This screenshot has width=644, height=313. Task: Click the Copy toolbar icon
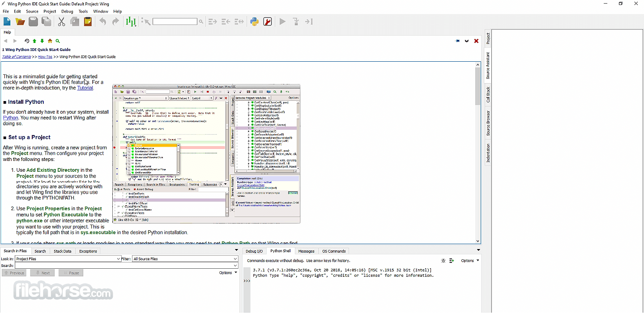(x=75, y=21)
